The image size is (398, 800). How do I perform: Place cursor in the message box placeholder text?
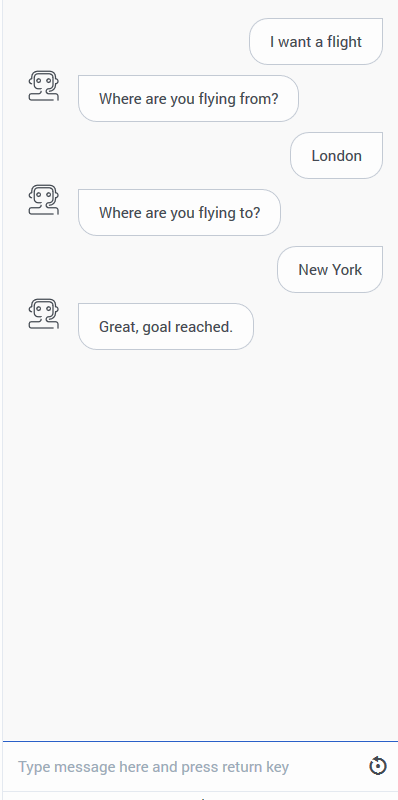(154, 767)
